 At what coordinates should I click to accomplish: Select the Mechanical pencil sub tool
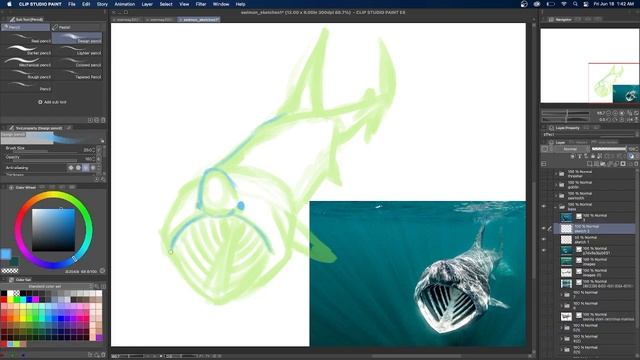click(27, 62)
